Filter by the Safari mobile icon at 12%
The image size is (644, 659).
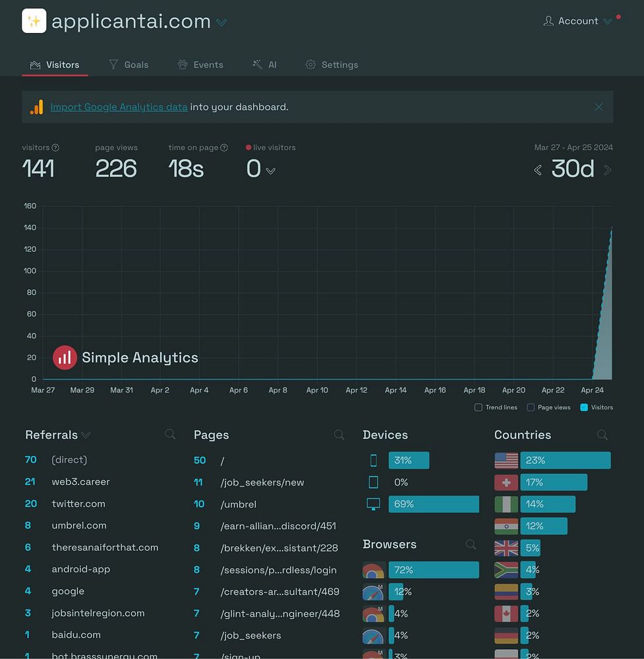[x=373, y=592]
